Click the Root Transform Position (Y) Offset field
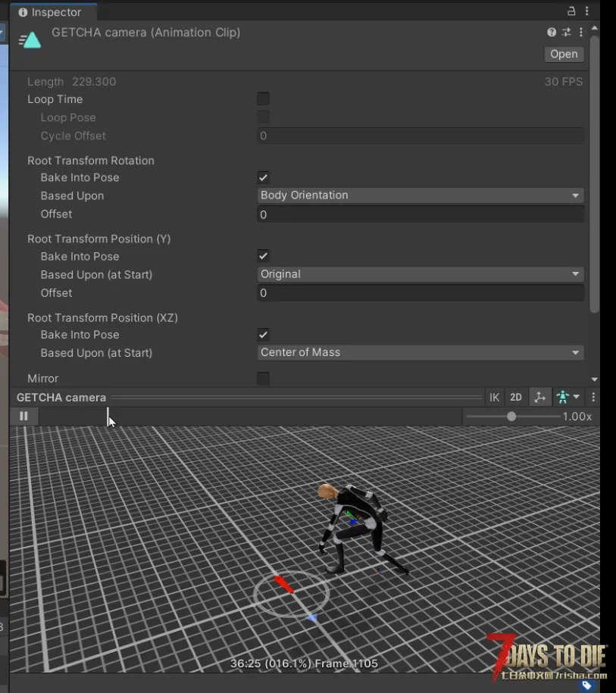This screenshot has width=616, height=693. 420,292
